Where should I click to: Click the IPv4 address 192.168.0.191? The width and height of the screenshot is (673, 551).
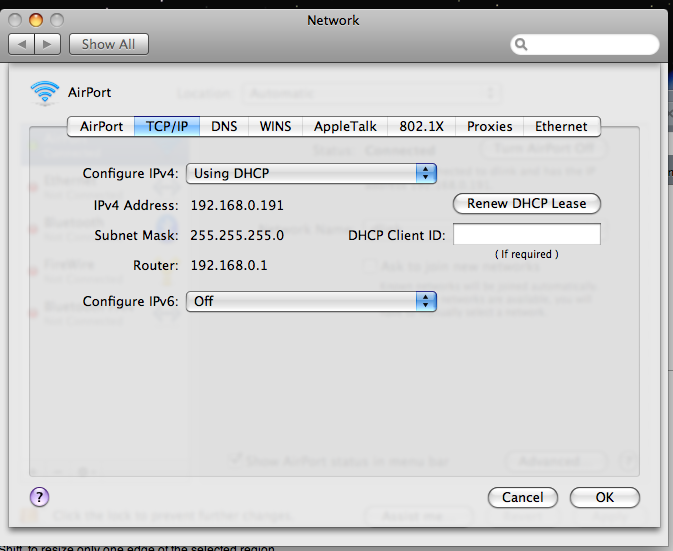tap(237, 206)
